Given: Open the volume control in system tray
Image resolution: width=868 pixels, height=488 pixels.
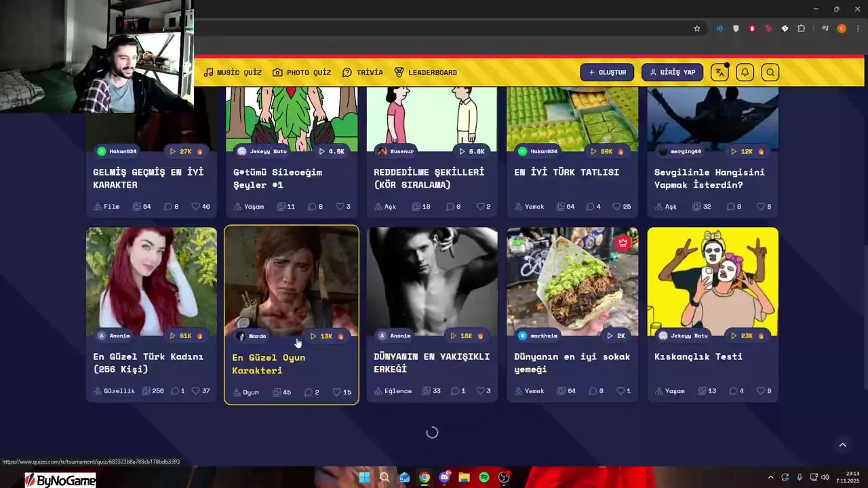Looking at the screenshot, I should [825, 477].
